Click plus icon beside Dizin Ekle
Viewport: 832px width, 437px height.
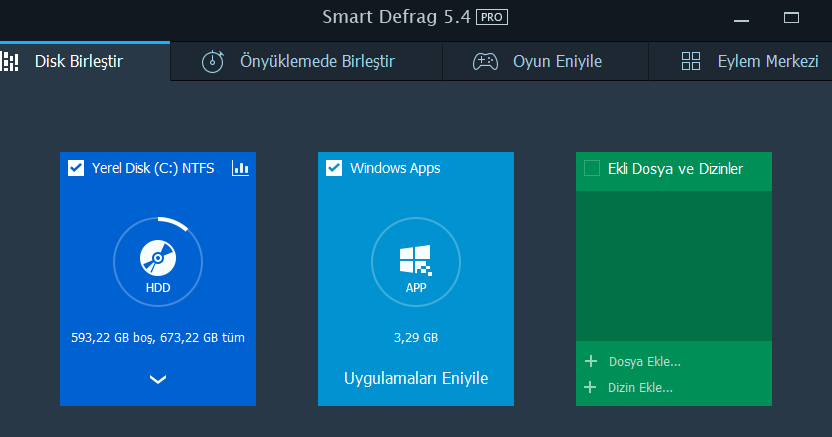(590, 387)
